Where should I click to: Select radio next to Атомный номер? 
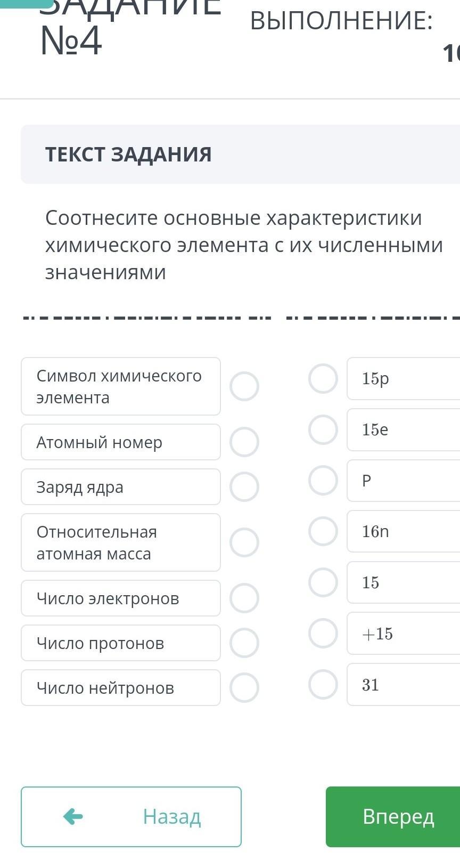(x=244, y=442)
